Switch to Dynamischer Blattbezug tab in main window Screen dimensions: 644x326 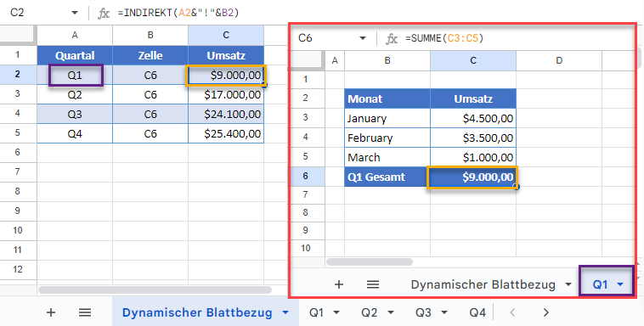click(197, 312)
